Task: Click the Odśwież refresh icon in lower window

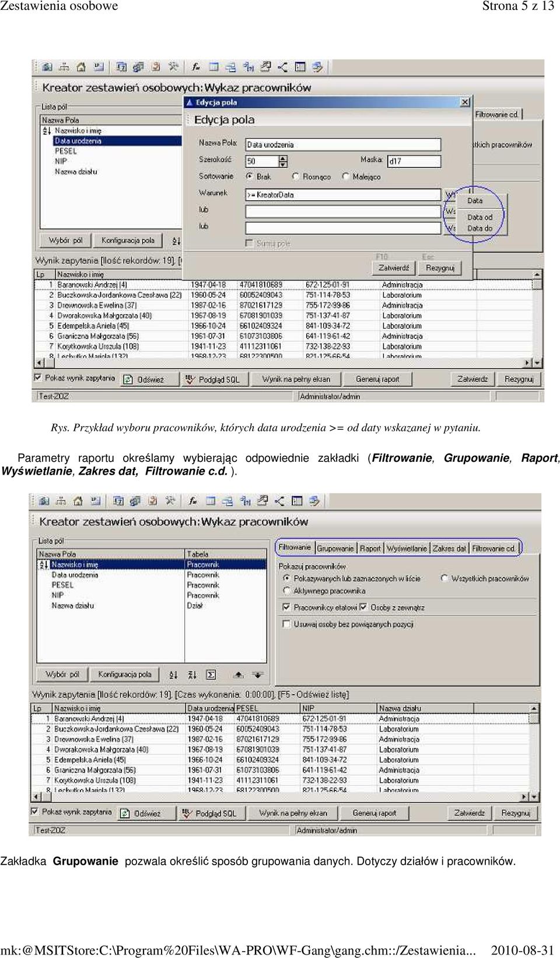Action: point(125,813)
